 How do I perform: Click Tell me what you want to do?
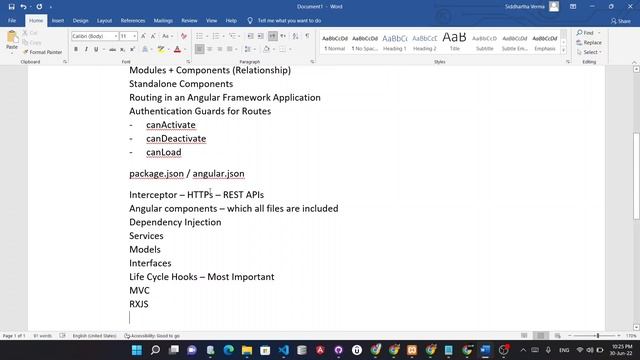point(284,20)
